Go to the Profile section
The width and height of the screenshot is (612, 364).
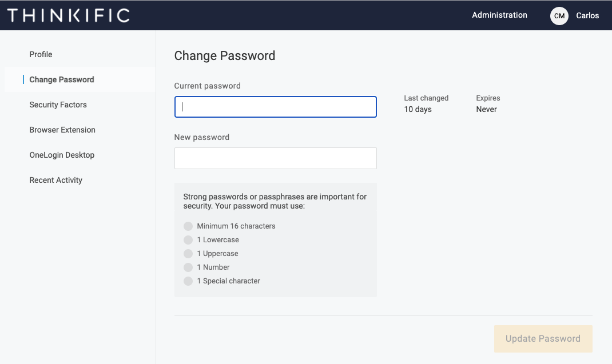(x=41, y=54)
